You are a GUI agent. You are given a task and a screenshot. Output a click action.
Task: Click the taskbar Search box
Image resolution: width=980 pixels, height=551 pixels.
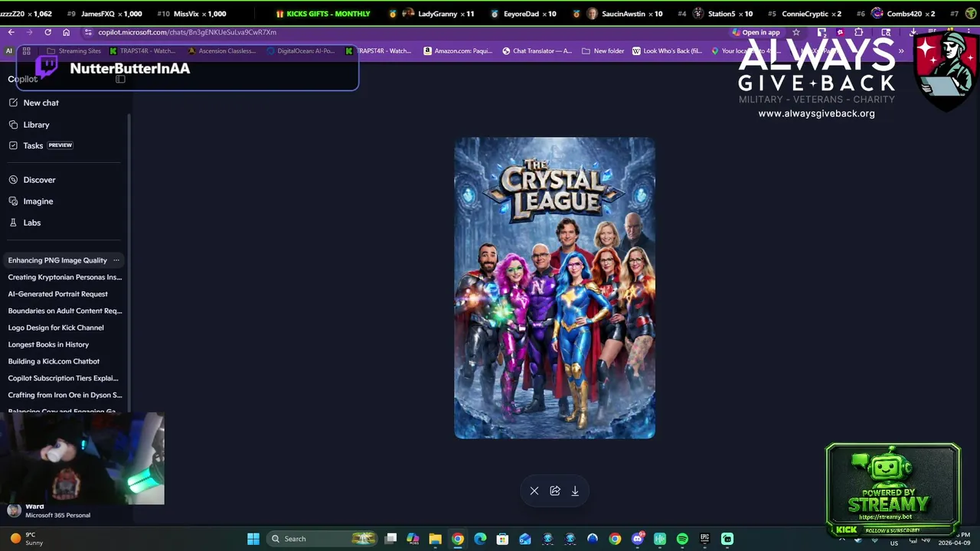tap(323, 539)
